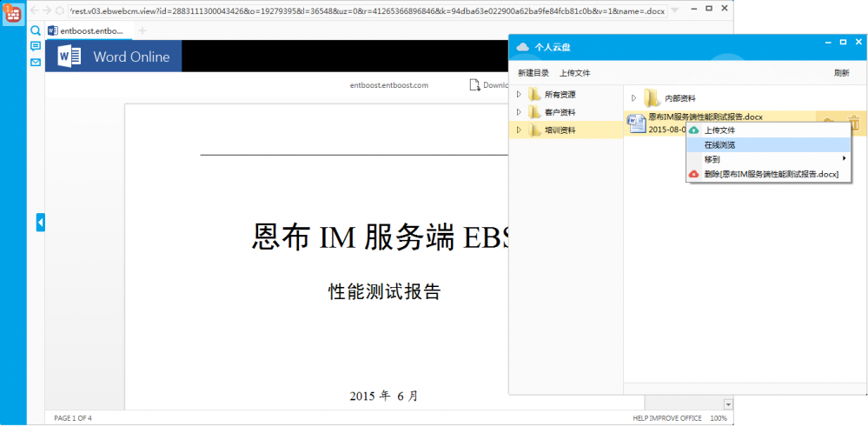Click the 性能测试报告 subtitle in the document
Viewport: 868px width, 427px height.
[x=384, y=291]
